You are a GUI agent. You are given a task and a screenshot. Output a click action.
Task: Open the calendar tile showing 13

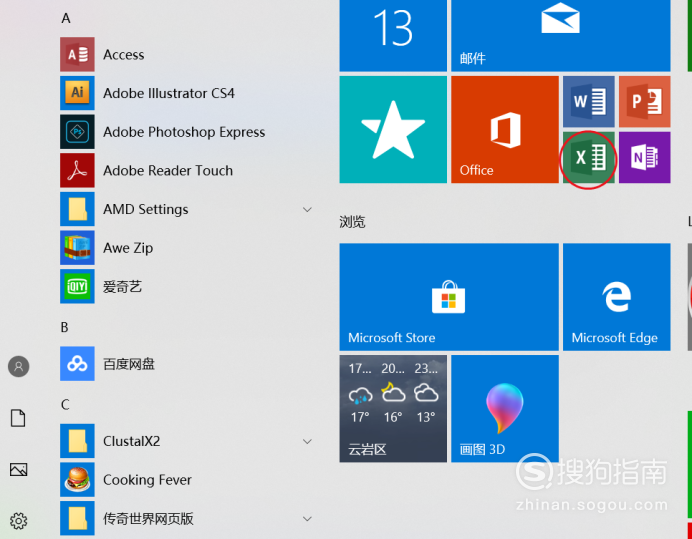coord(393,35)
